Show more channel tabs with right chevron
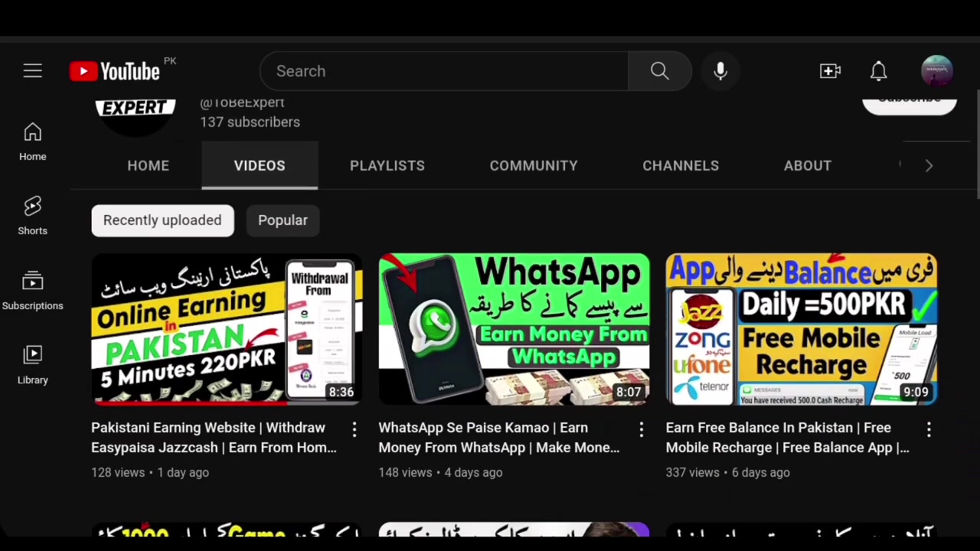 click(929, 165)
